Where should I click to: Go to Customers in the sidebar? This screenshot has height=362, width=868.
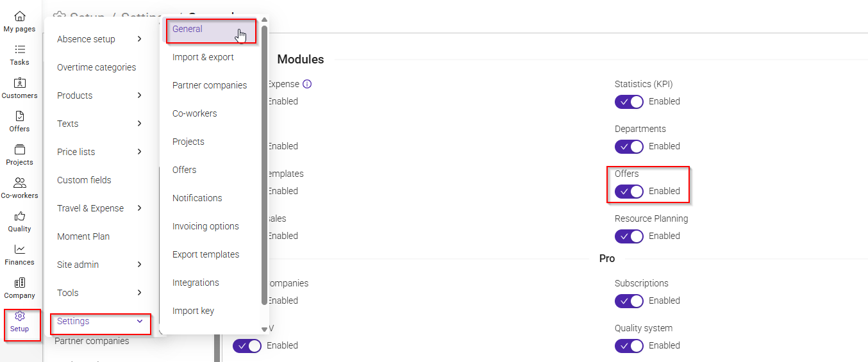point(19,88)
